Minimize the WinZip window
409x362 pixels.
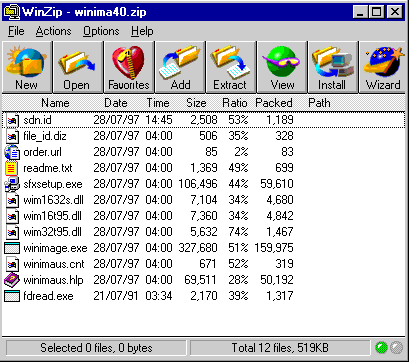coord(360,12)
